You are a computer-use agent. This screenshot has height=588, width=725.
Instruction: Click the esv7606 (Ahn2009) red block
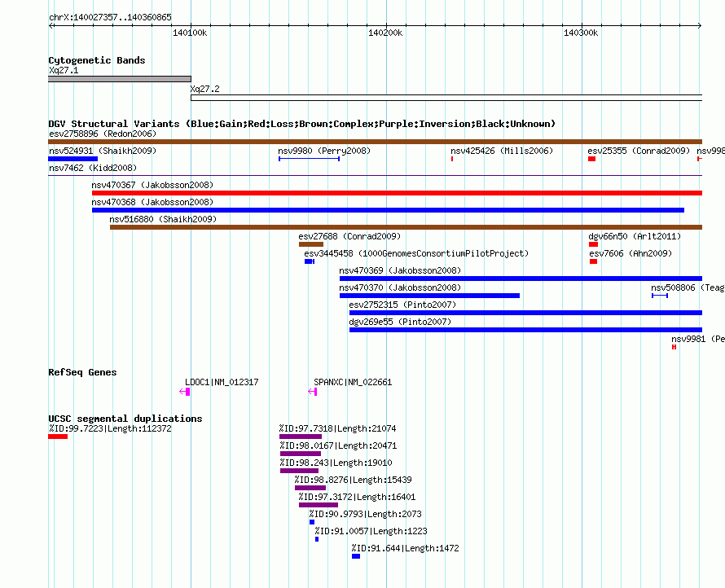tap(593, 261)
